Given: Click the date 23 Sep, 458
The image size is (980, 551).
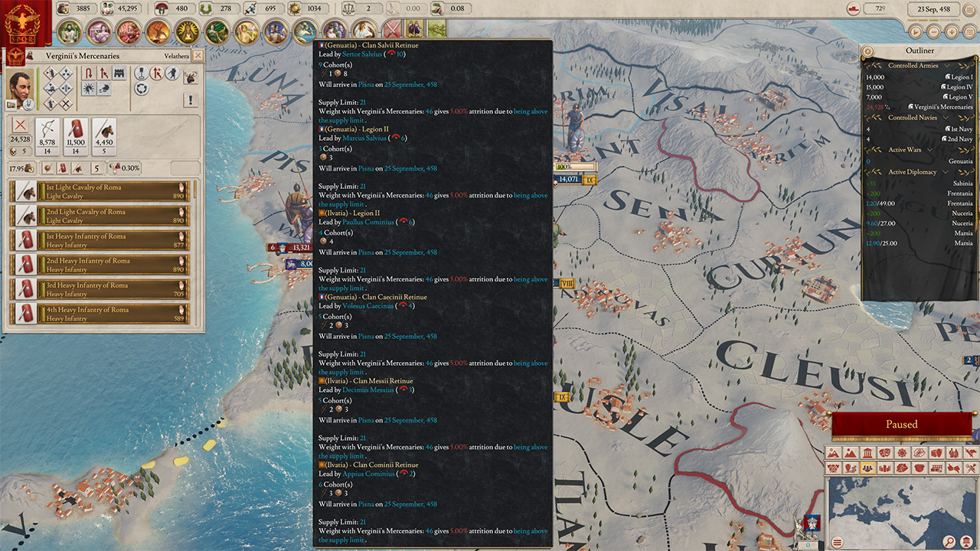Looking at the screenshot, I should coord(934,9).
